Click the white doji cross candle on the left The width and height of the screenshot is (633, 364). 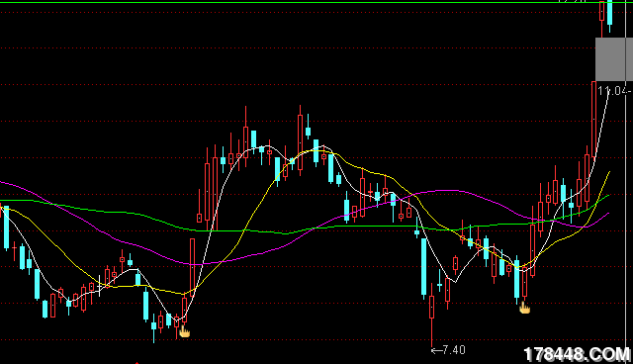point(99,285)
